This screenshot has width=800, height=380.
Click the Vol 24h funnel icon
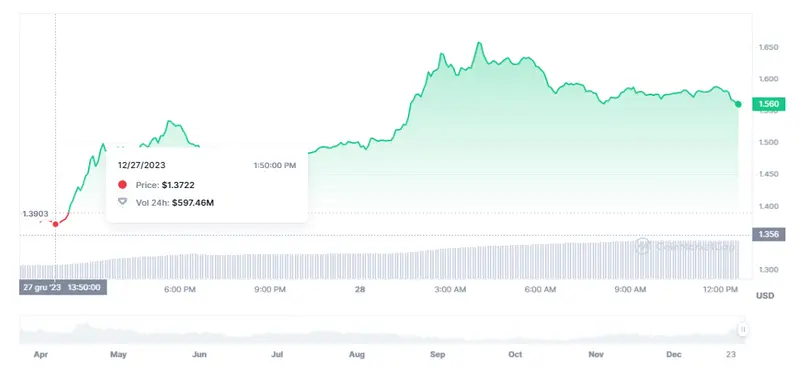tap(122, 202)
